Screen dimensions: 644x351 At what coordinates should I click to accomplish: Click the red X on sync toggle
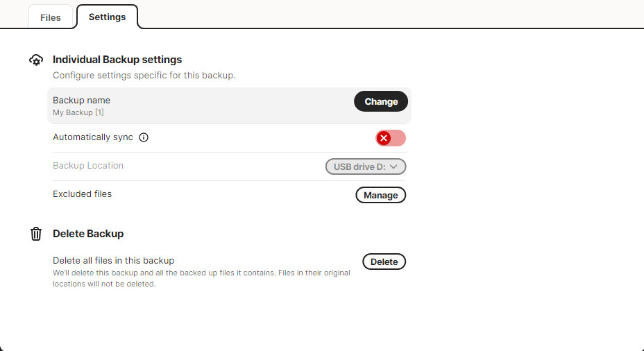coord(384,138)
